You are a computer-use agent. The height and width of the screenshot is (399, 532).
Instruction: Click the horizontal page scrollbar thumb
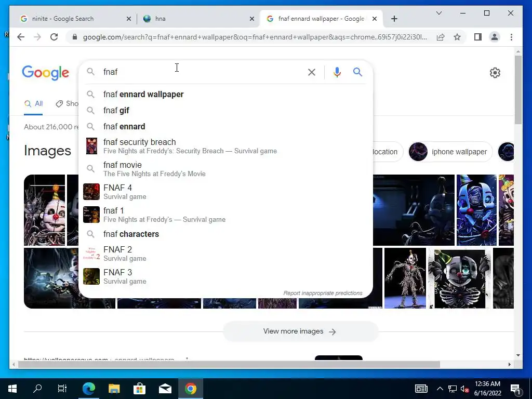tap(229, 365)
